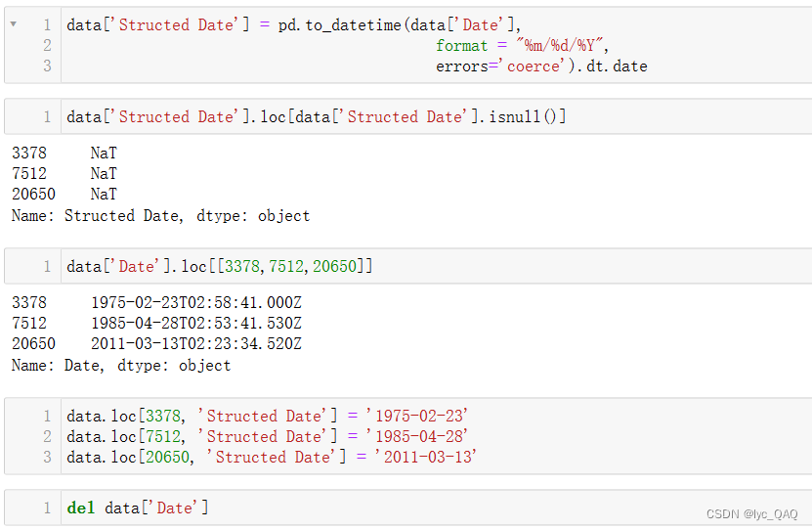Click line assigning '1975-02-23' to row 3378

tap(267, 416)
